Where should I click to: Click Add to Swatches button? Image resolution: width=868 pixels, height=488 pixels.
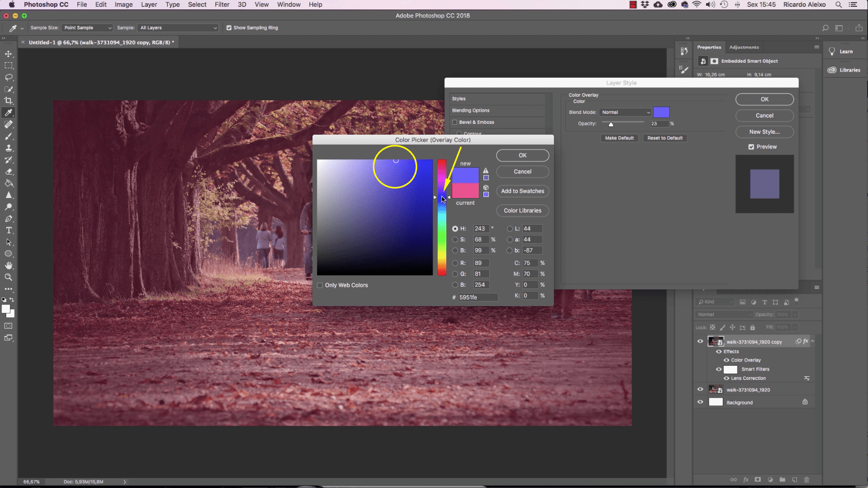pyautogui.click(x=523, y=191)
